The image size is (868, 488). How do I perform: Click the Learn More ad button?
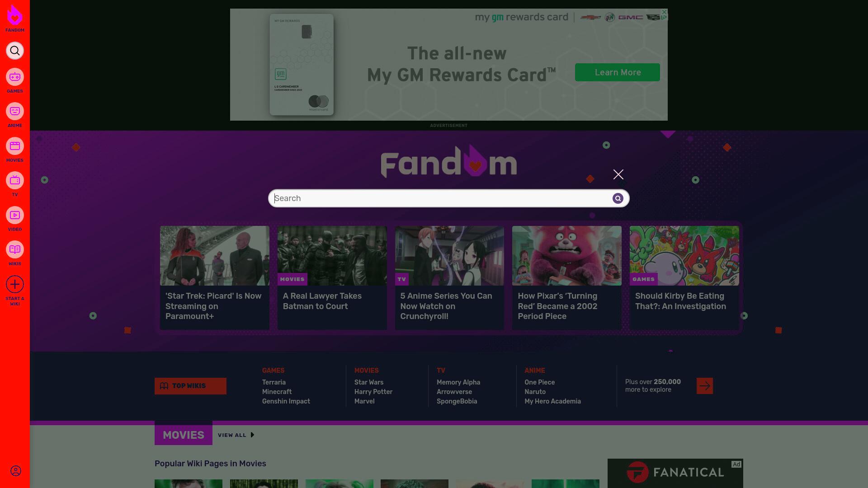[x=618, y=72]
